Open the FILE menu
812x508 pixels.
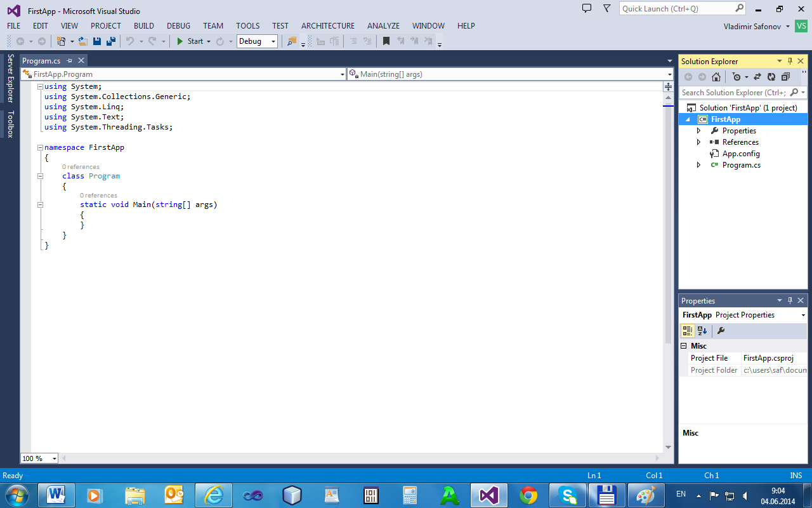(13, 26)
